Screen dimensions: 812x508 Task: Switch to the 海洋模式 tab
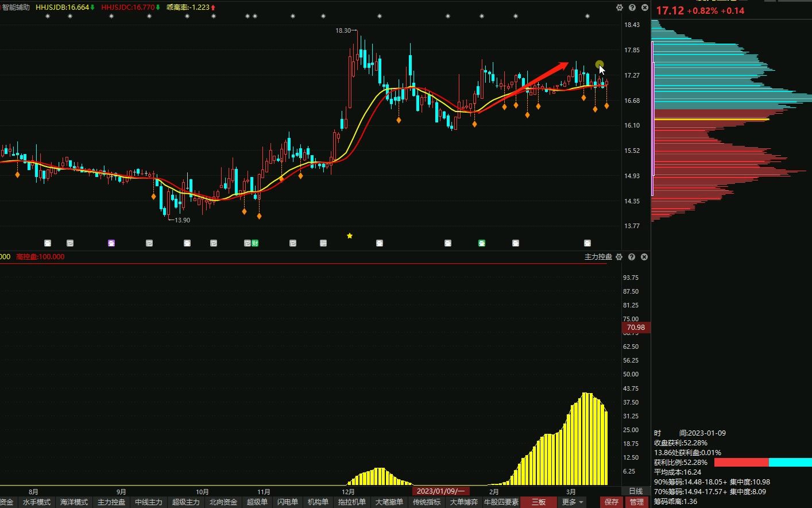(x=74, y=502)
